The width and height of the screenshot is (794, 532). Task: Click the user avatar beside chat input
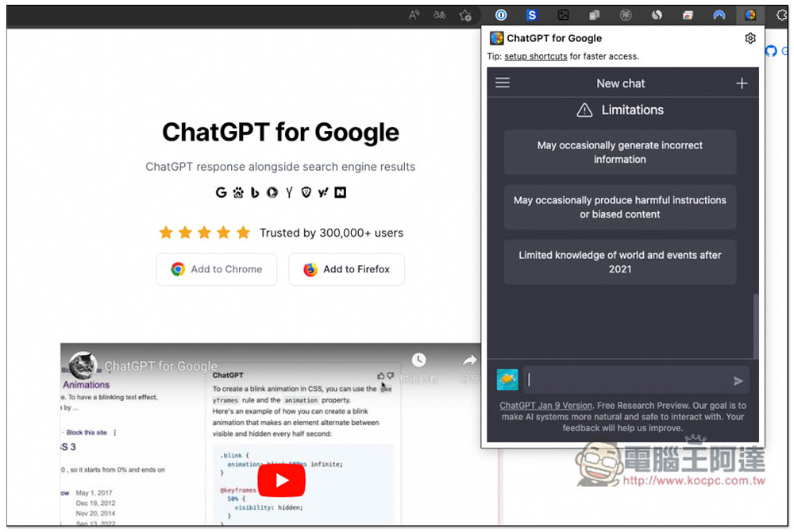(507, 380)
